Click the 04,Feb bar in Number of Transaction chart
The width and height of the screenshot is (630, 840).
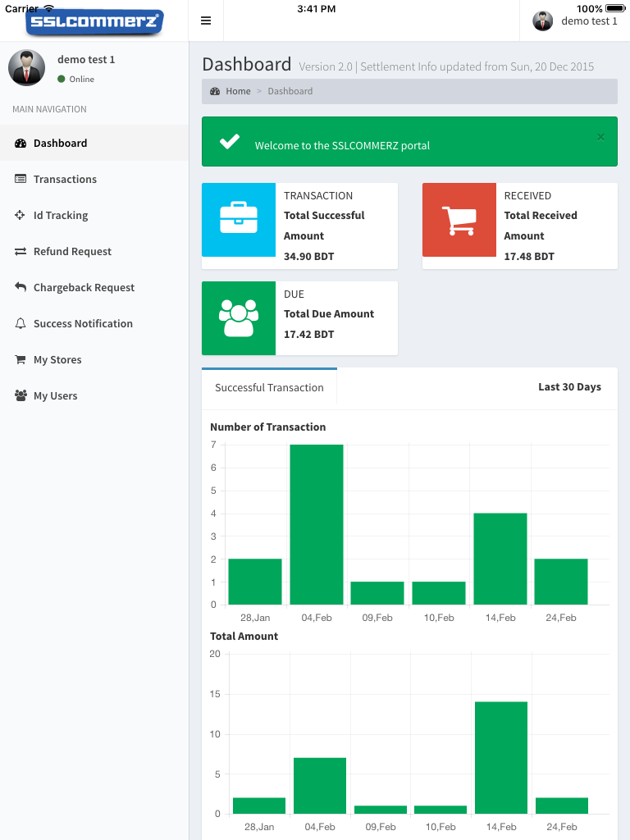tap(317, 524)
